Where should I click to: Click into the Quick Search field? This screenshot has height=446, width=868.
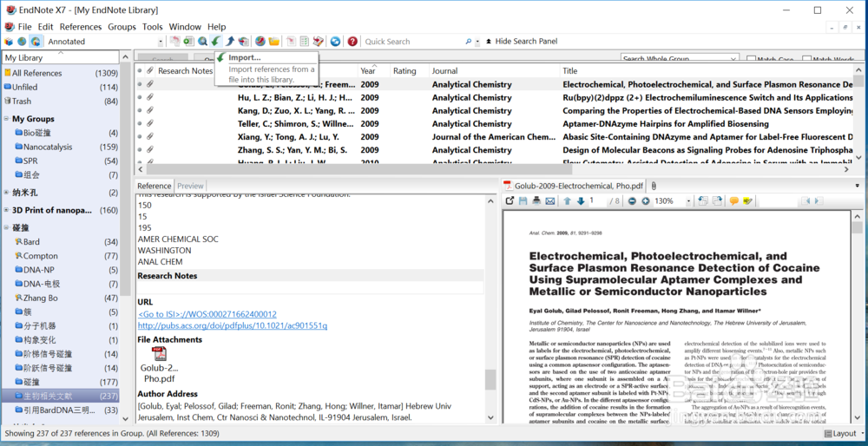point(412,42)
